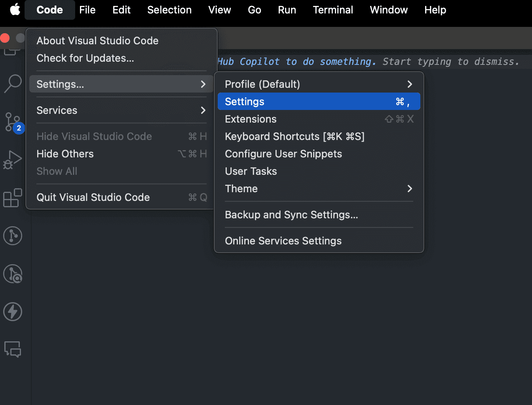Open the highlighted Settings item
532x405 pixels.
coord(319,101)
